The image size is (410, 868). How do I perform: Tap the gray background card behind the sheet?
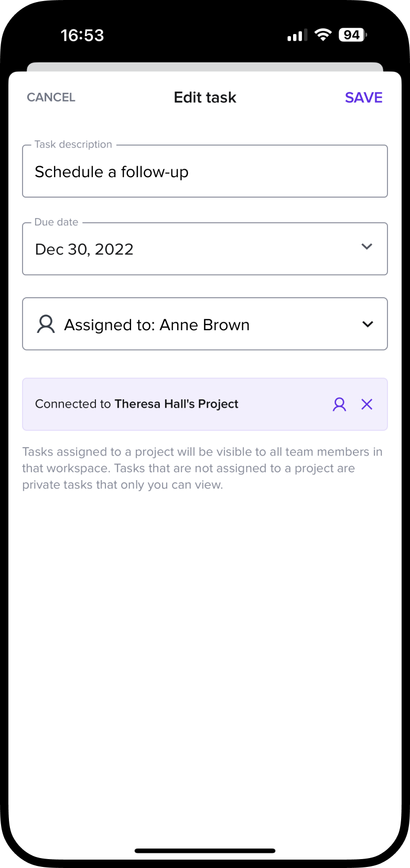coord(205,67)
